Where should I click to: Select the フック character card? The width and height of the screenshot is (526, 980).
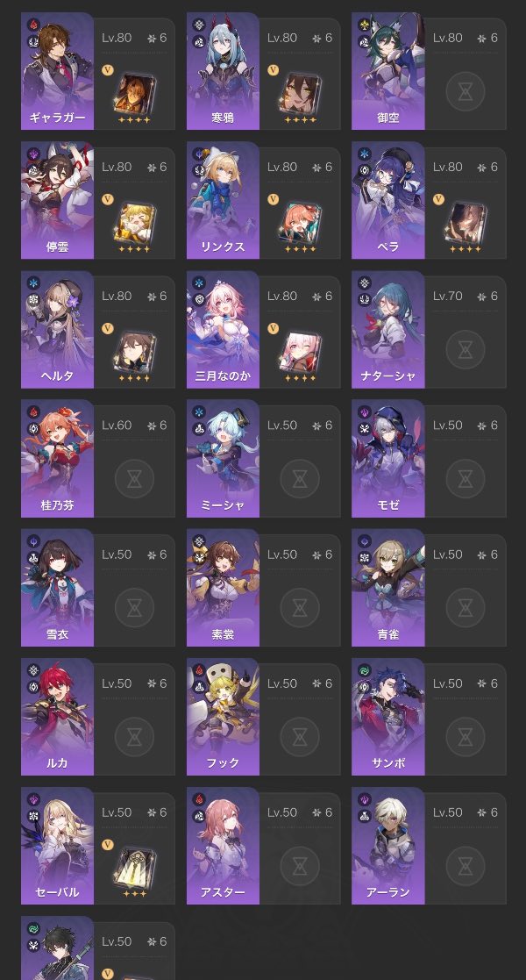[264, 717]
